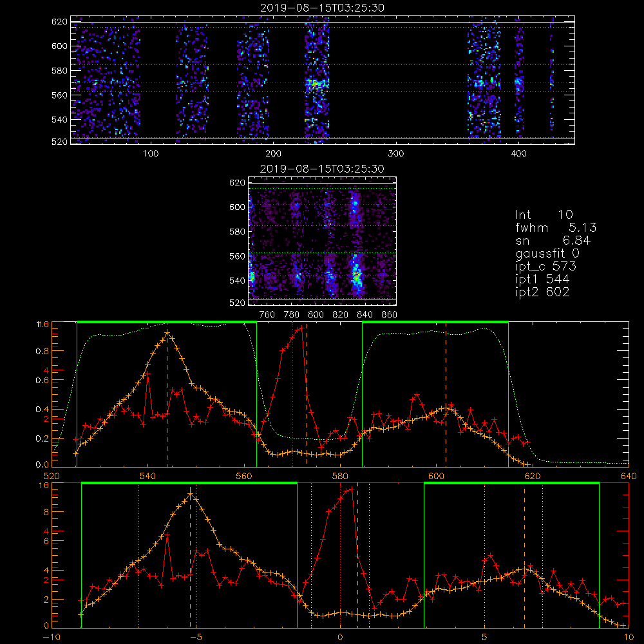Select the 'fwhm 5.13' parameter line
The image size is (644, 644).
coord(556,227)
